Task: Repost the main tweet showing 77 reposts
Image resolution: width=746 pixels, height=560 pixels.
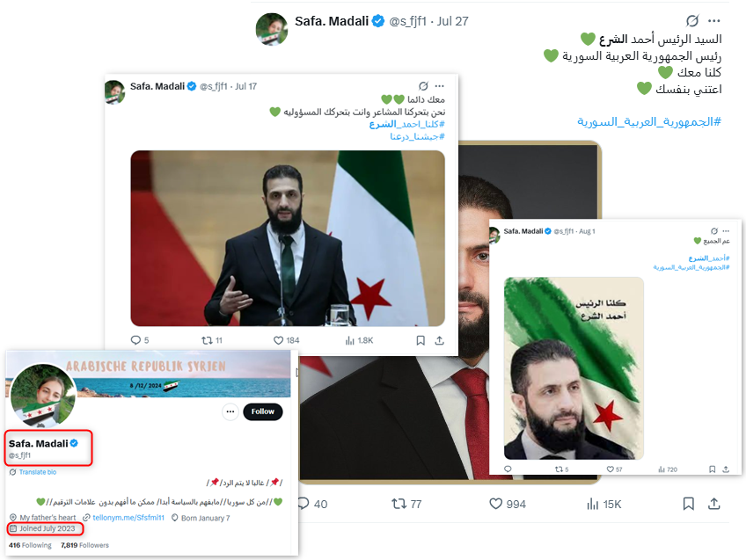Action: 406,504
